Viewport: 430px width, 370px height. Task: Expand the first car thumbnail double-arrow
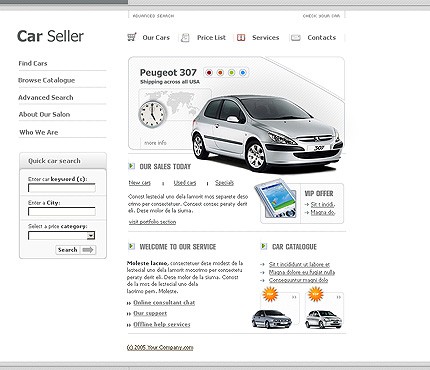click(294, 297)
